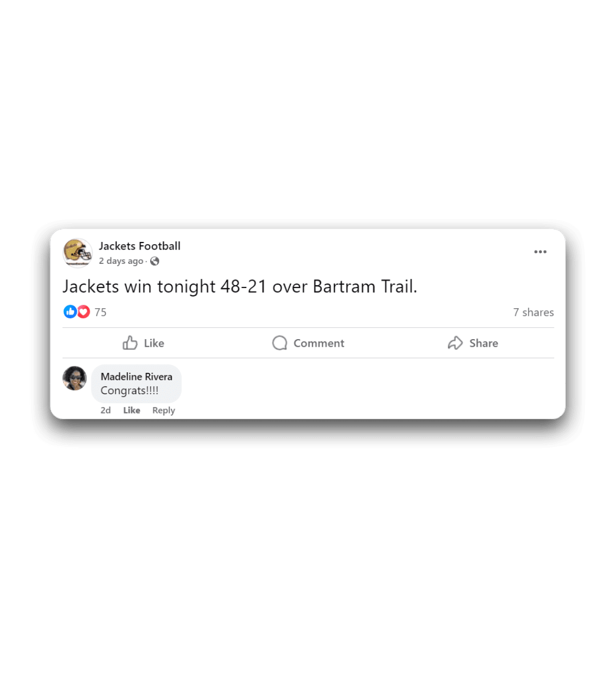Reply to Madeline Rivera's comment

pyautogui.click(x=163, y=410)
